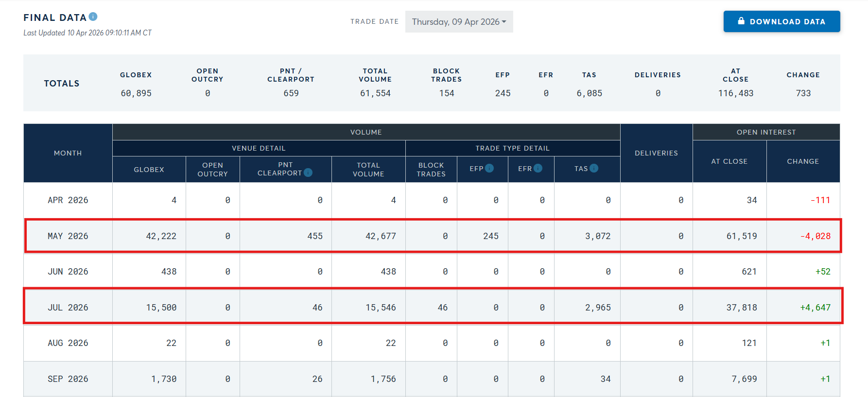868x397 pixels.
Task: Click the lock icon on Download Data
Action: 741,21
